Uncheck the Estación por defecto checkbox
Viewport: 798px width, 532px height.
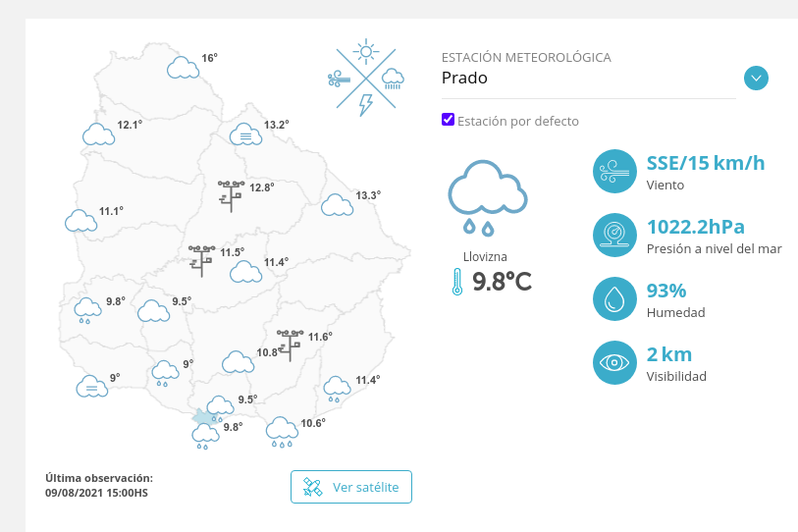coord(448,119)
